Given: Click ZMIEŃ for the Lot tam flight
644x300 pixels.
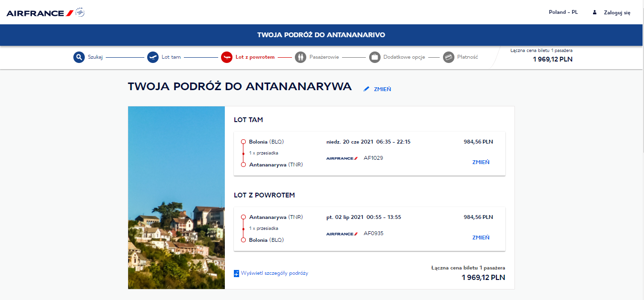Looking at the screenshot, I should [481, 162].
